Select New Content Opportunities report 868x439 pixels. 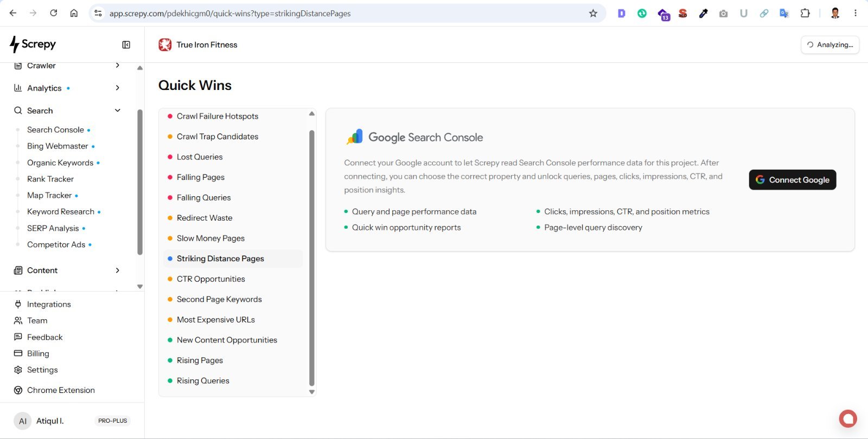click(x=233, y=340)
